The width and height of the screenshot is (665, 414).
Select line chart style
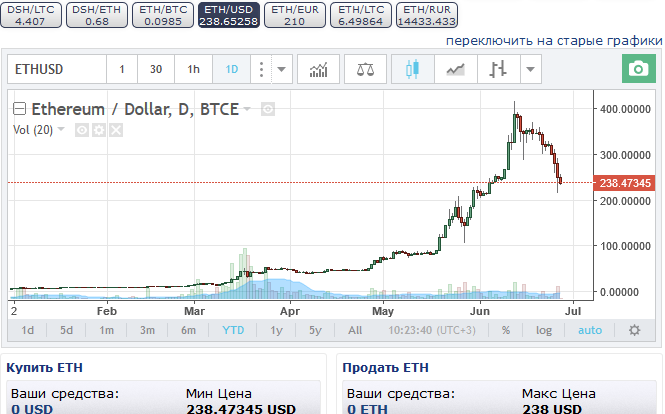click(x=455, y=69)
